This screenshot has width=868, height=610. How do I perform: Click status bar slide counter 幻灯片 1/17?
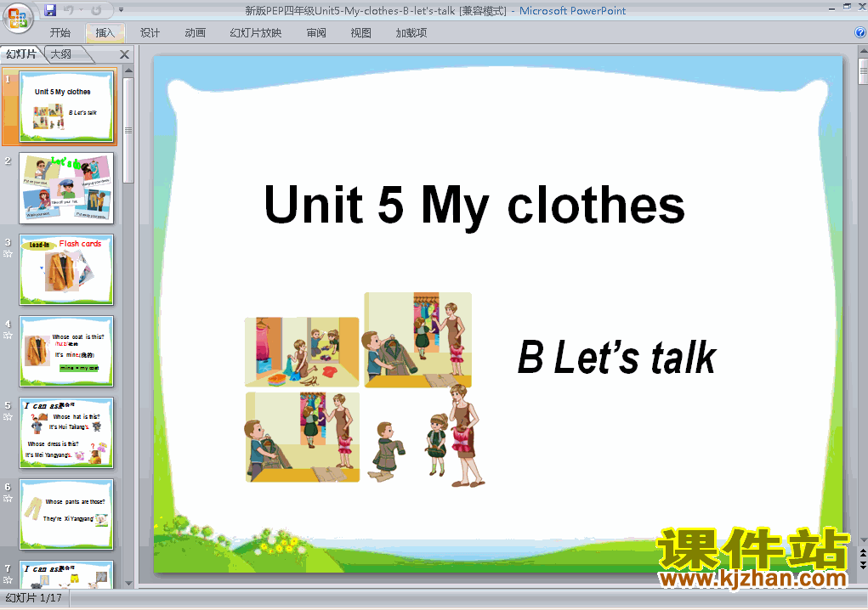click(34, 598)
